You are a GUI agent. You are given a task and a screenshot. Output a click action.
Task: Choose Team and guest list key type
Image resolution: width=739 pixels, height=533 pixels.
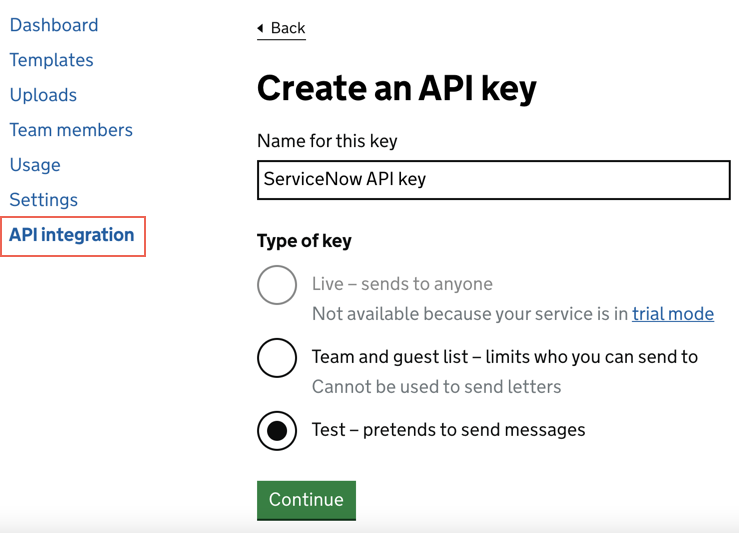point(277,358)
